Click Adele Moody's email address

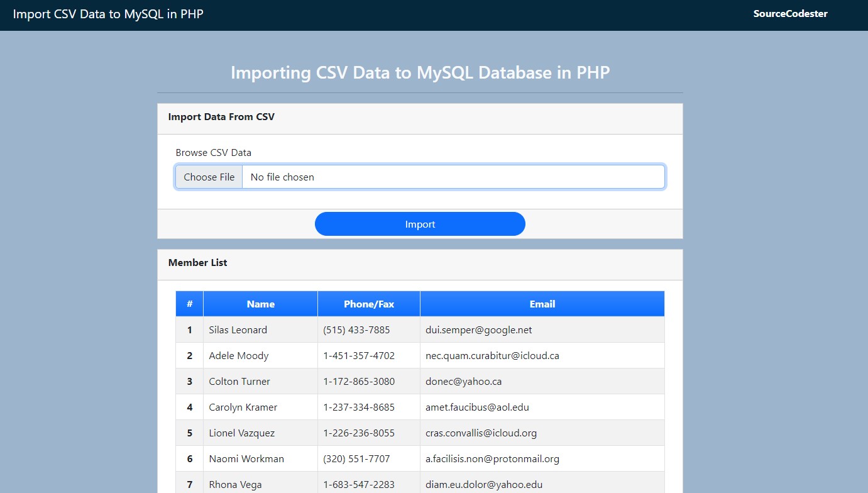pos(493,355)
